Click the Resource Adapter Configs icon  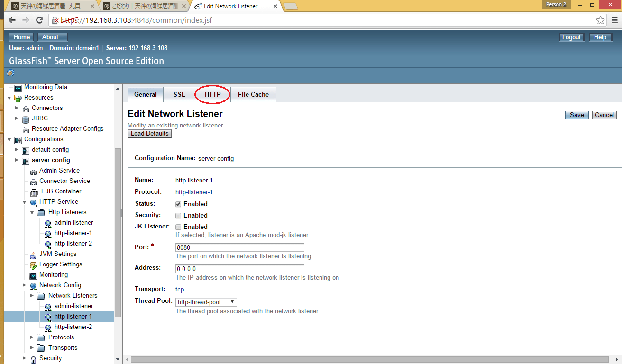pos(26,129)
